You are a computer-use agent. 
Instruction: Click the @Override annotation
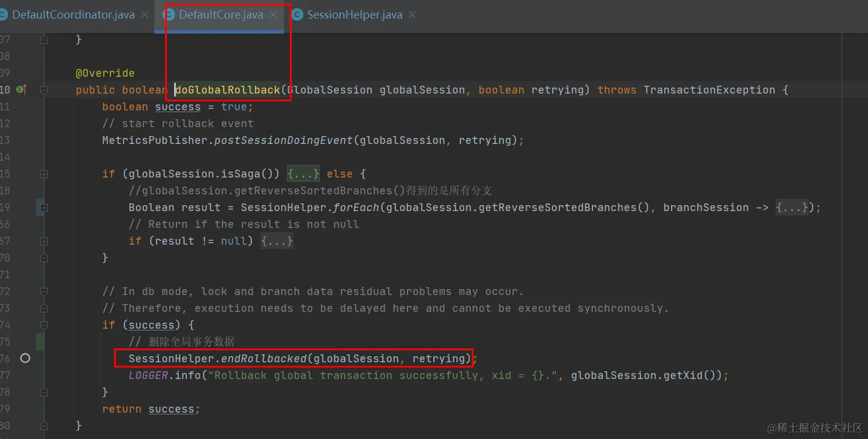click(105, 73)
